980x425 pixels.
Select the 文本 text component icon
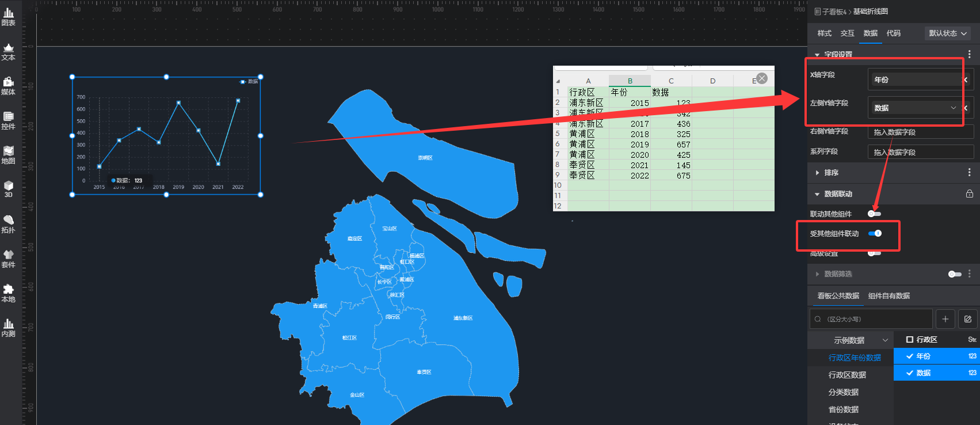pyautogui.click(x=9, y=51)
